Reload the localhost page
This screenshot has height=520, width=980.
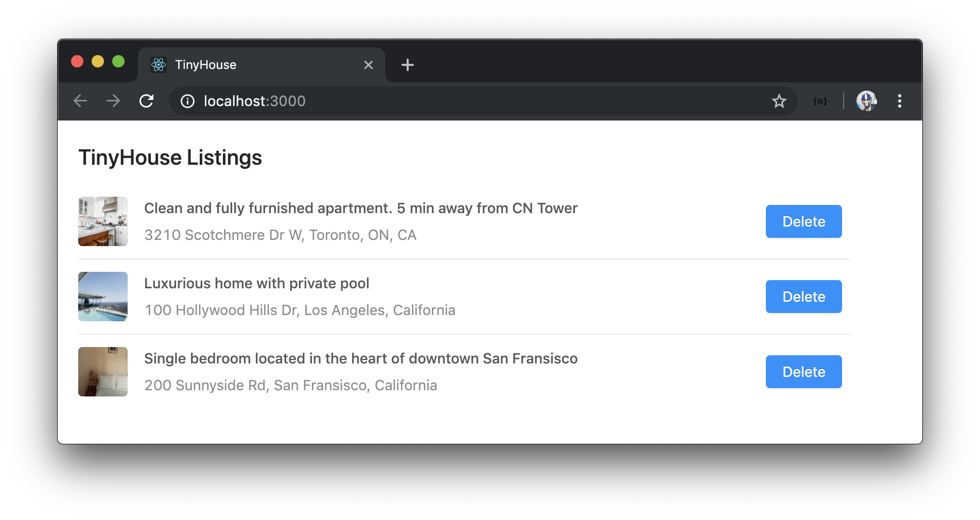[147, 101]
